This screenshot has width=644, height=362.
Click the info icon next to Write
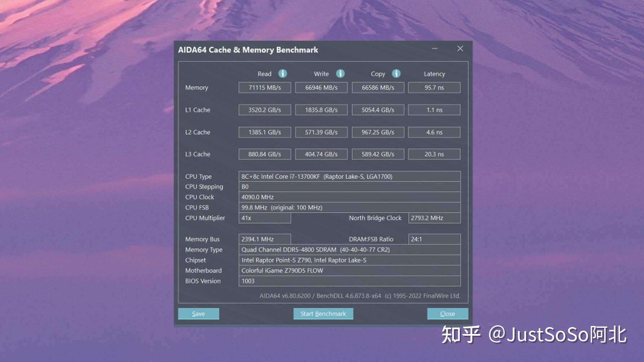(x=340, y=73)
